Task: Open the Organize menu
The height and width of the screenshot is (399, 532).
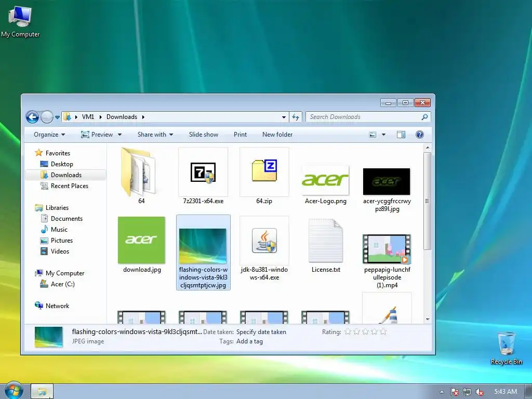Action: click(x=49, y=135)
